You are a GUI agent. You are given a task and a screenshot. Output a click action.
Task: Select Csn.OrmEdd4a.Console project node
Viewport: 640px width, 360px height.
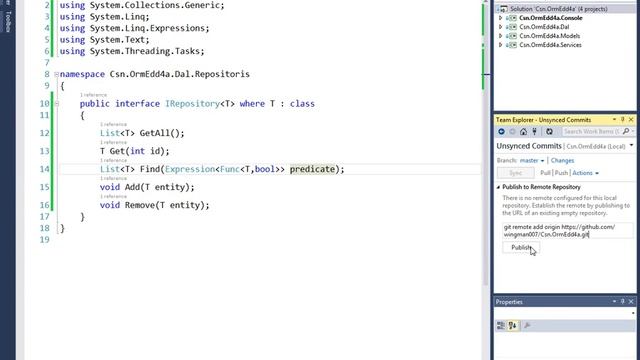[x=551, y=18]
